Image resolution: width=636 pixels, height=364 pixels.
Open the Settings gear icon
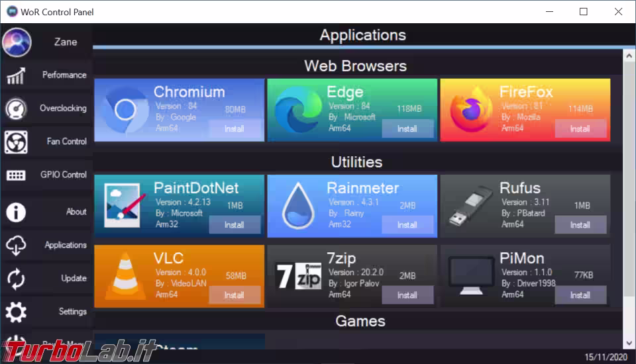16,312
